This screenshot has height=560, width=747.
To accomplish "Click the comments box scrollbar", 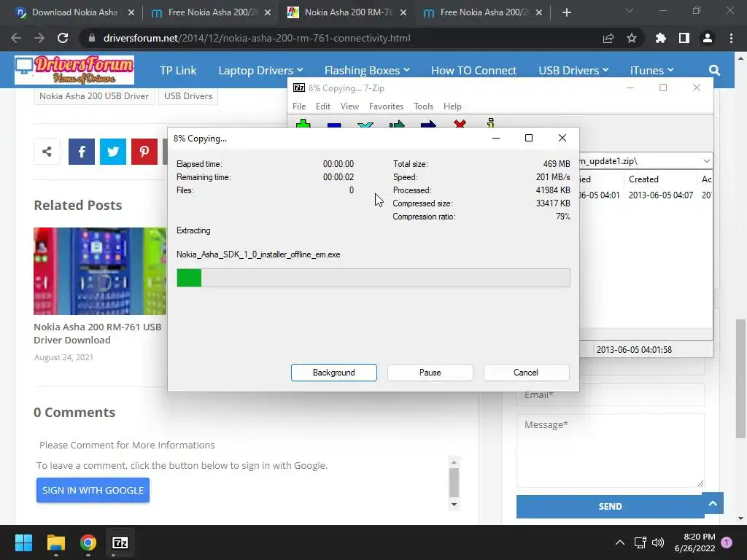I will [454, 483].
